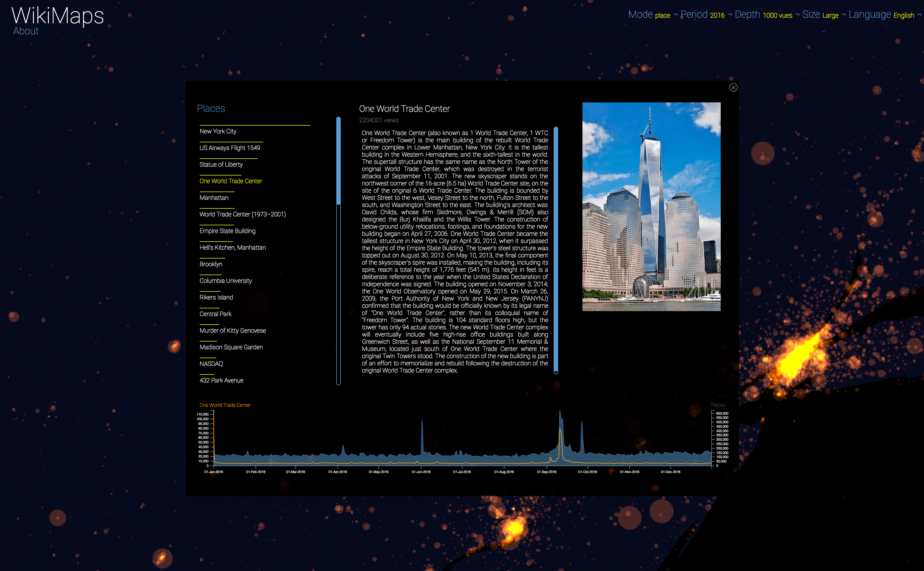Click the 01-Apr-2016 timeline tick

(337, 472)
